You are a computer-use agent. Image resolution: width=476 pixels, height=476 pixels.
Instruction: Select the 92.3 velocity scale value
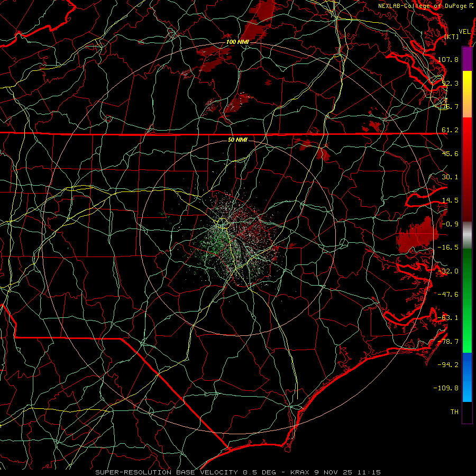(450, 83)
